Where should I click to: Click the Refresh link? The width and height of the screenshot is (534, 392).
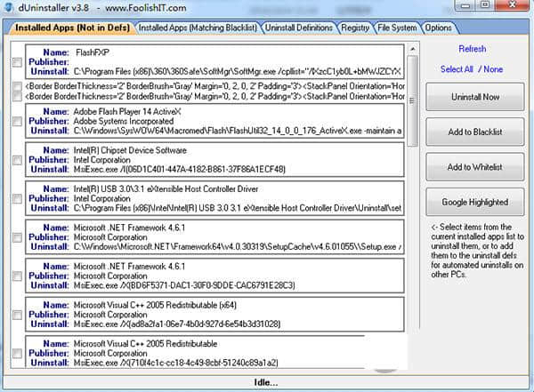[473, 49]
